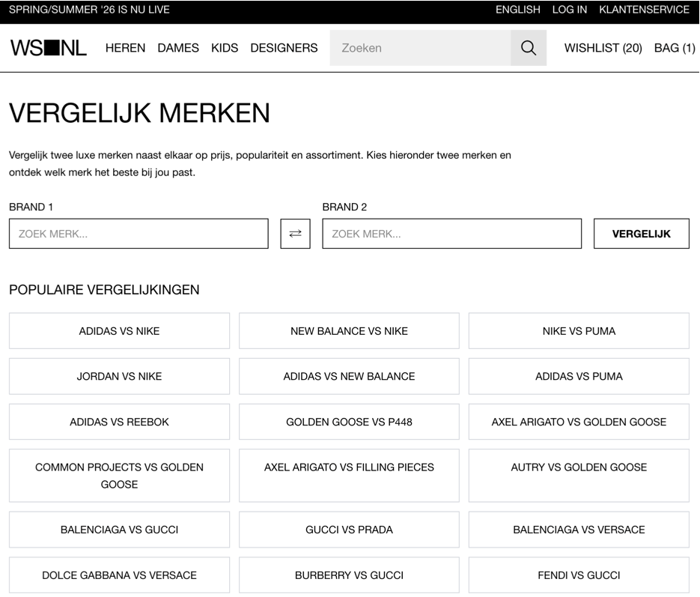Click the Vergelijk Merken heading
700x597 pixels.
139,113
